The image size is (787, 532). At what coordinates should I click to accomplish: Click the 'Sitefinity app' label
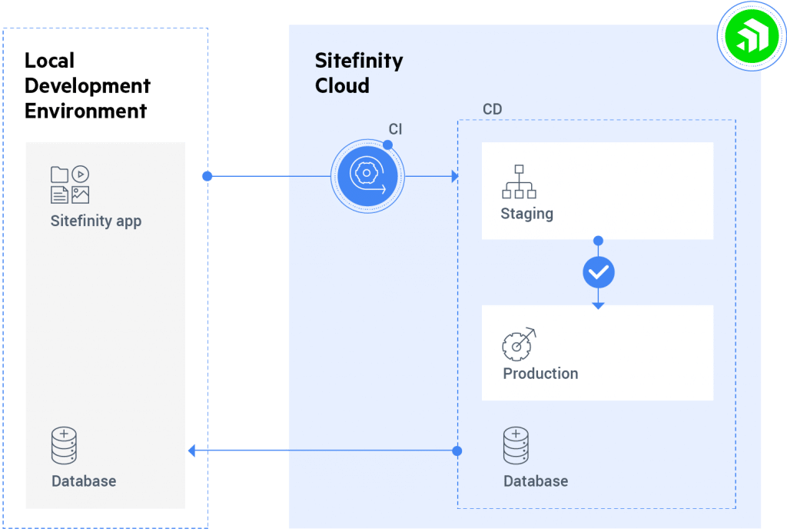coord(96,221)
